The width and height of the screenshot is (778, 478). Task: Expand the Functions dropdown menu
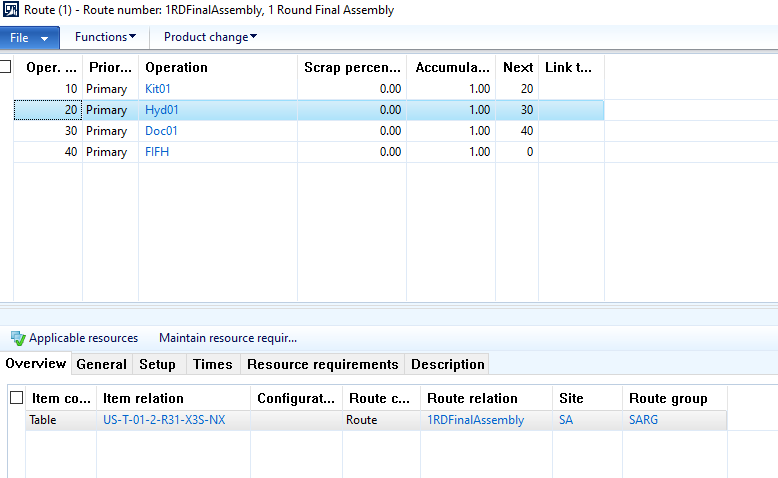click(x=105, y=37)
